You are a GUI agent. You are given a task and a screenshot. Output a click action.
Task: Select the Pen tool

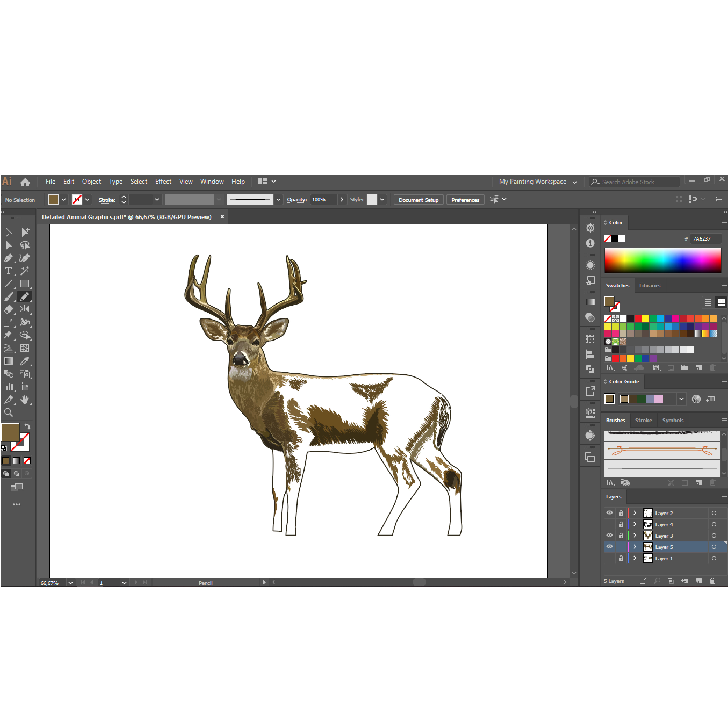click(9, 258)
